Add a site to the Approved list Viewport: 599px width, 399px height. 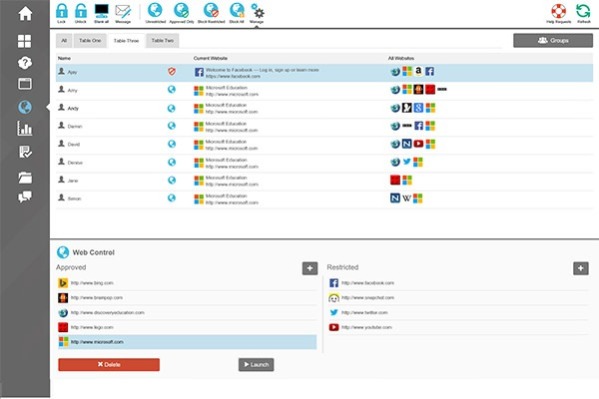click(x=310, y=268)
